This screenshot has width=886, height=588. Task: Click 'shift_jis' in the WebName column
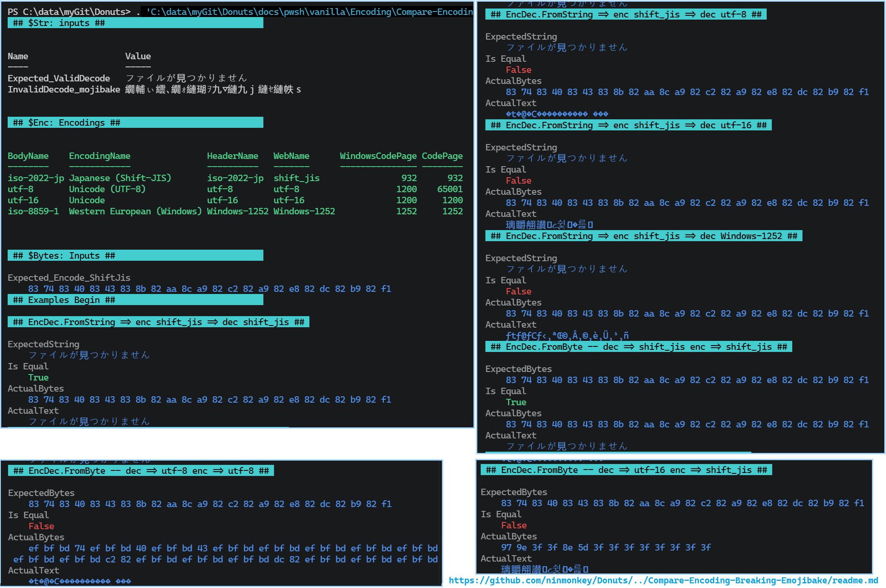[297, 178]
